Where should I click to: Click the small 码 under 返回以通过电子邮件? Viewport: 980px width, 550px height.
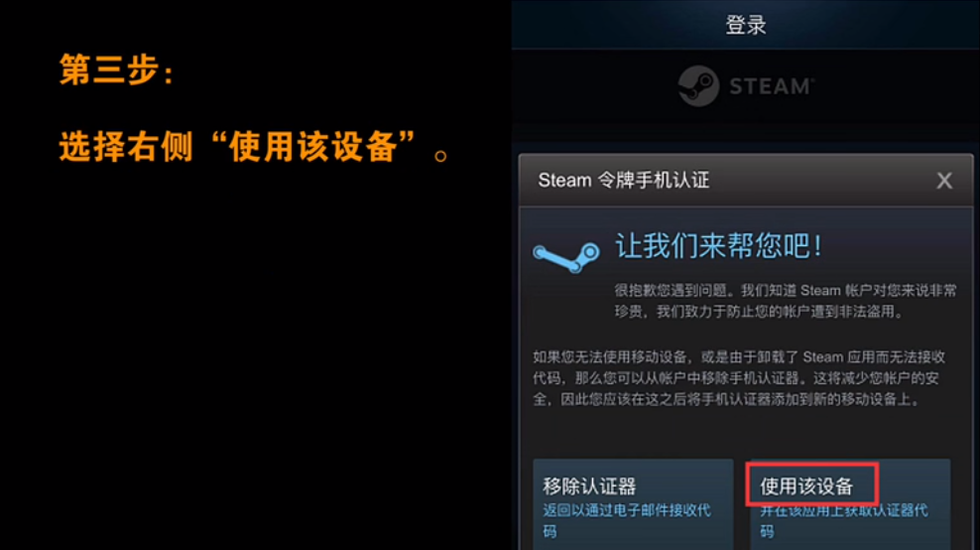click(x=550, y=531)
